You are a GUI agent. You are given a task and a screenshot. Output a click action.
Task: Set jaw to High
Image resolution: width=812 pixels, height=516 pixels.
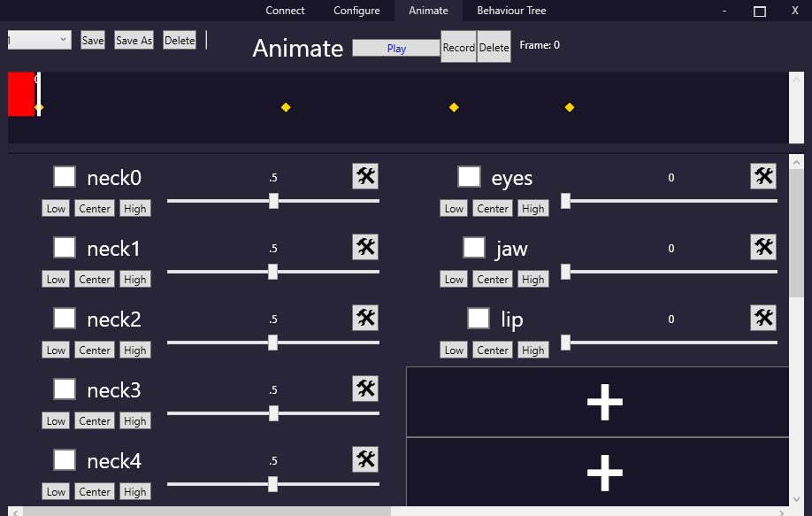[x=532, y=279]
